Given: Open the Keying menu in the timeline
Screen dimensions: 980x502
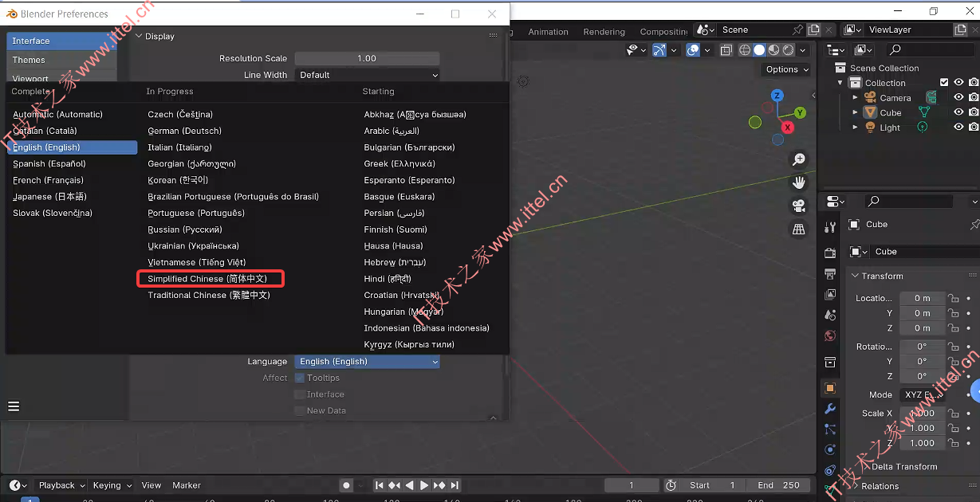Looking at the screenshot, I should [112, 485].
